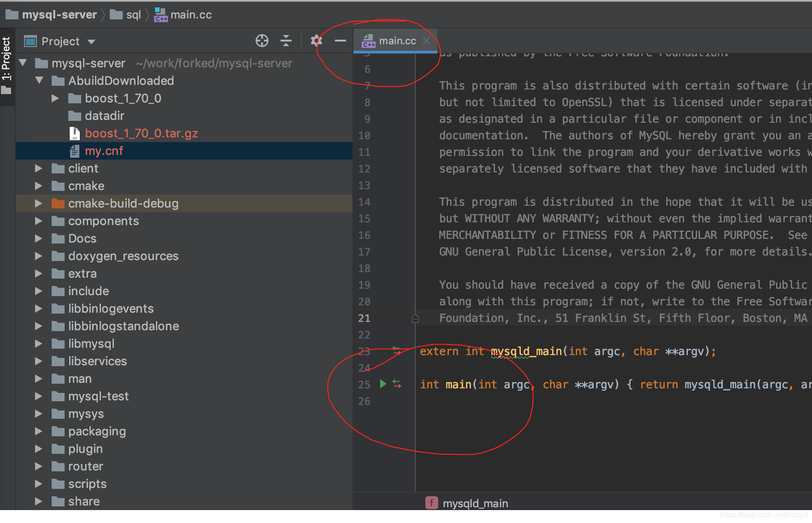Select the packaging folder row

pos(184,431)
